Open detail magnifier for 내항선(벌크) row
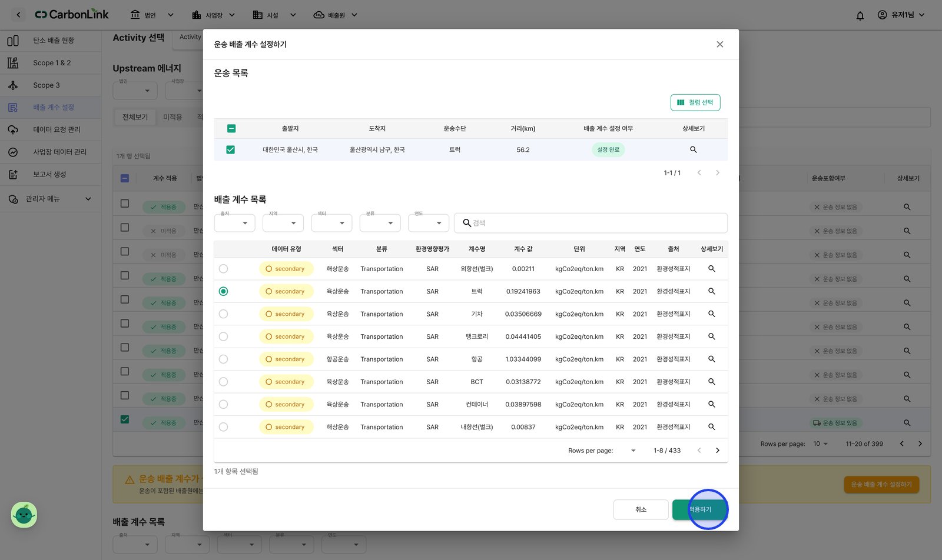This screenshot has width=942, height=560. 711,427
